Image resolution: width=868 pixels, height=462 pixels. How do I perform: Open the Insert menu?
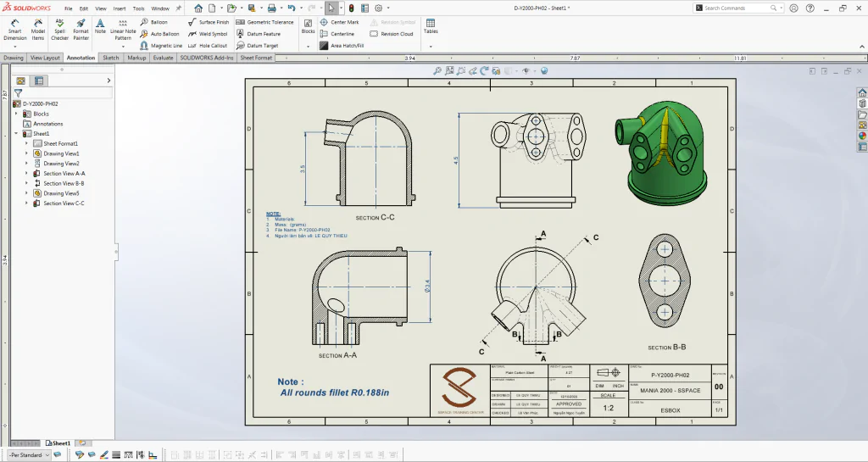120,8
